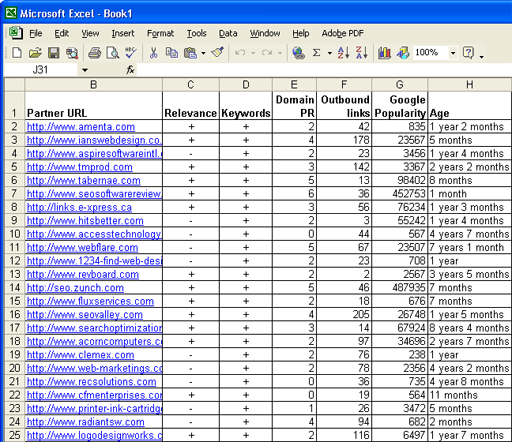Sort Descending with the Z-A icon
The image size is (512, 442).
pyautogui.click(x=362, y=53)
